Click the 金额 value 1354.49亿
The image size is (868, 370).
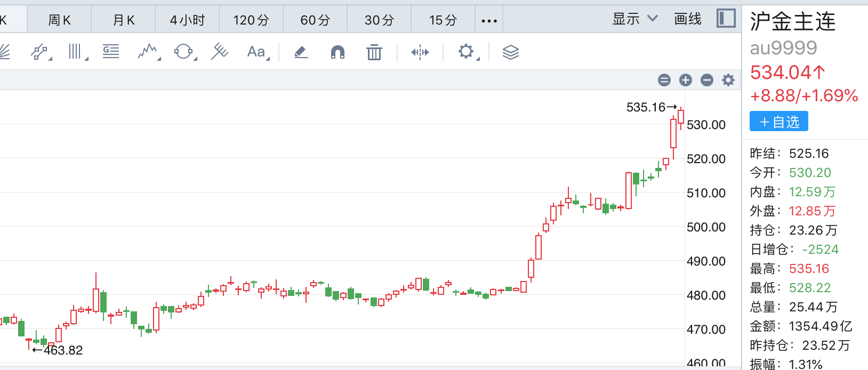[821, 326]
